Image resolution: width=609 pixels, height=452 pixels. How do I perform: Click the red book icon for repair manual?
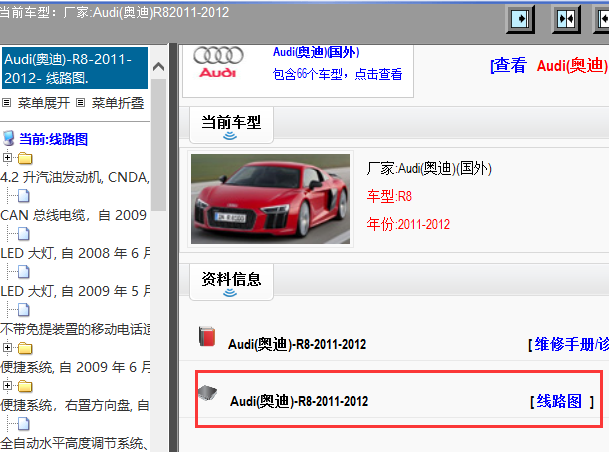click(207, 336)
